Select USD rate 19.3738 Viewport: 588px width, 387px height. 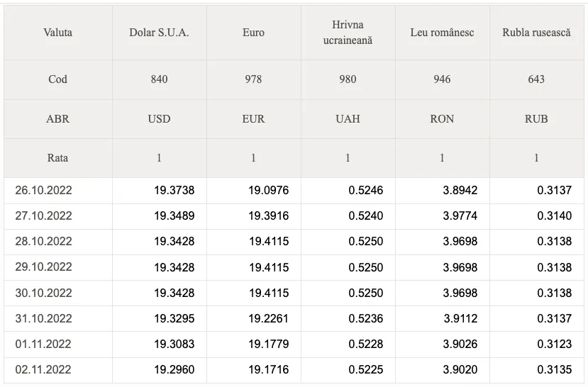click(174, 191)
